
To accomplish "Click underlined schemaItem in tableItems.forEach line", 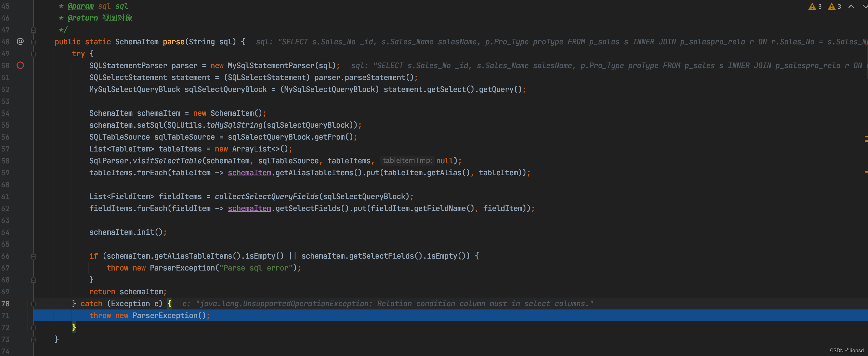I will coord(249,173).
